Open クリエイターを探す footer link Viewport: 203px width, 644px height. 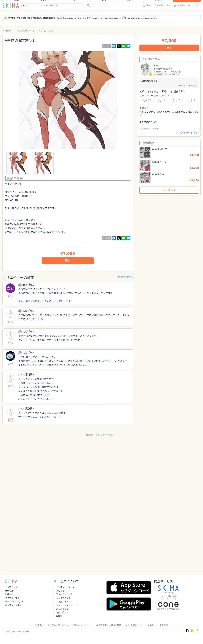pos(14,602)
